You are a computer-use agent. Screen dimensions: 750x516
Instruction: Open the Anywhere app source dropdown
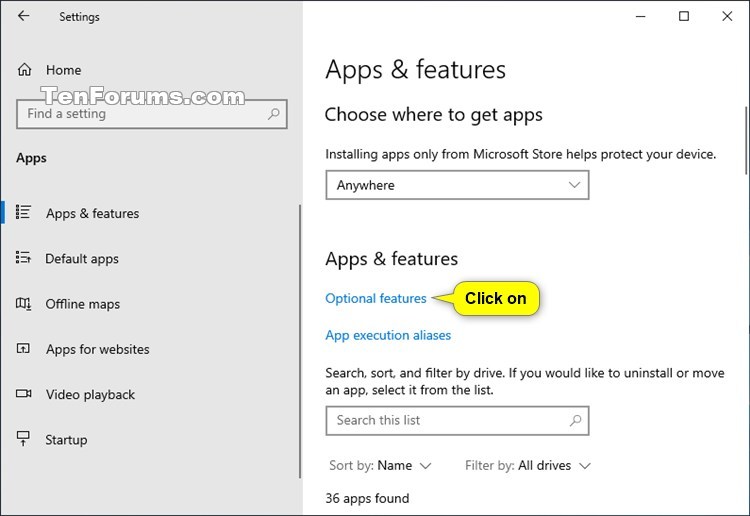tap(457, 185)
